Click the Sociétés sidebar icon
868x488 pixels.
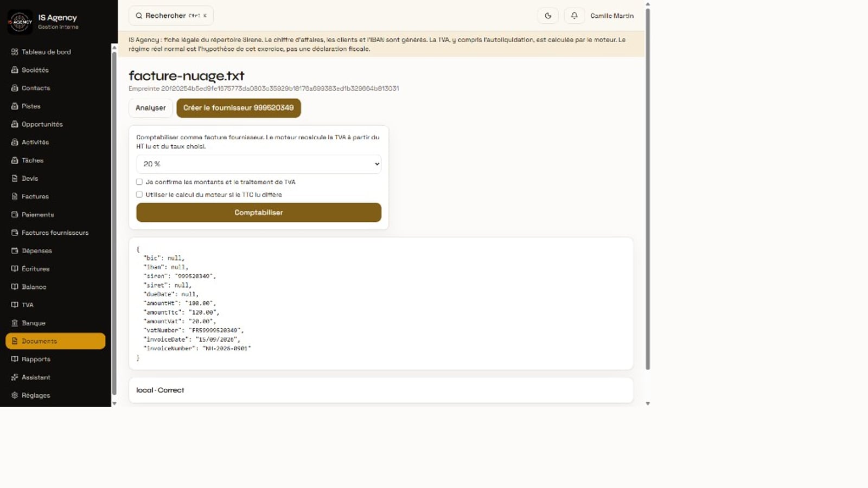[x=15, y=70]
